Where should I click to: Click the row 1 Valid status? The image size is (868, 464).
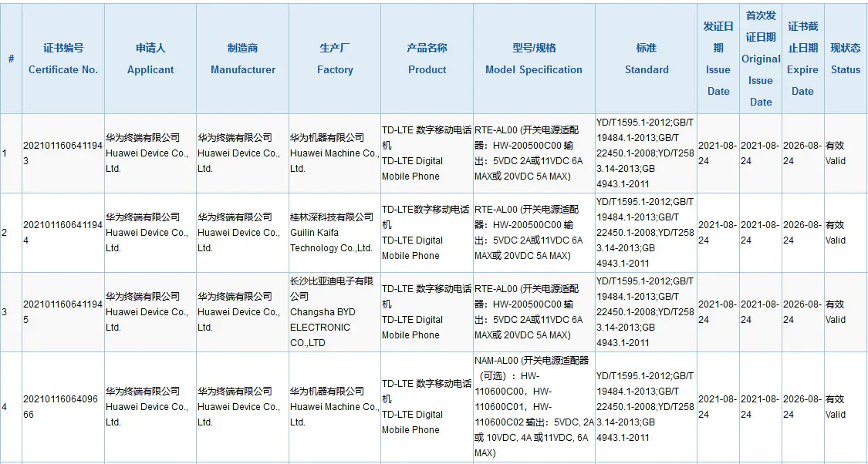tap(846, 153)
